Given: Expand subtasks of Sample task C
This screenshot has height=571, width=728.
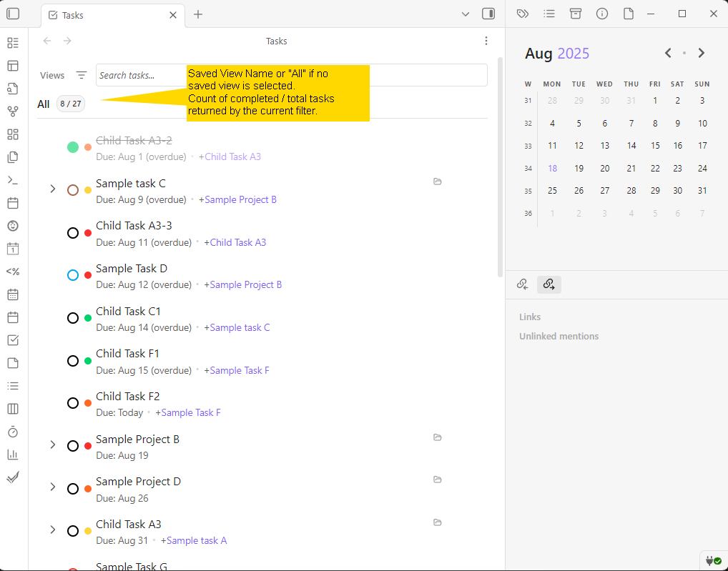Looking at the screenshot, I should [x=52, y=189].
